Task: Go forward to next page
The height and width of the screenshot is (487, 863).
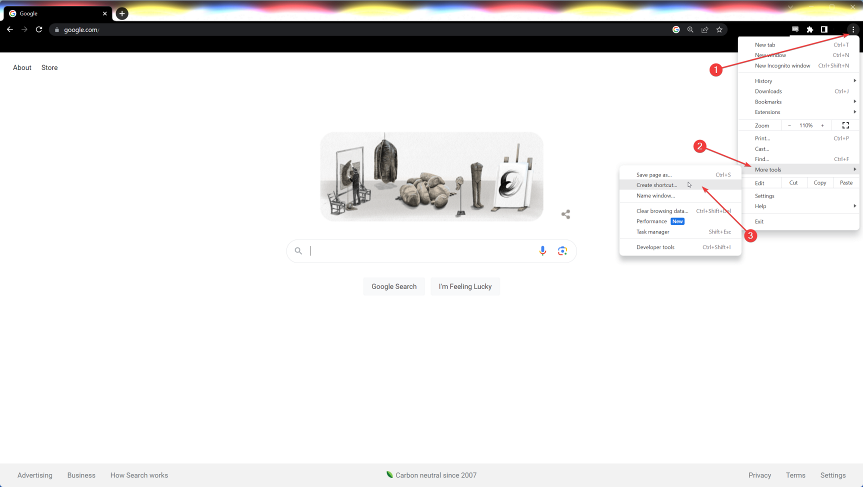Action: point(24,30)
